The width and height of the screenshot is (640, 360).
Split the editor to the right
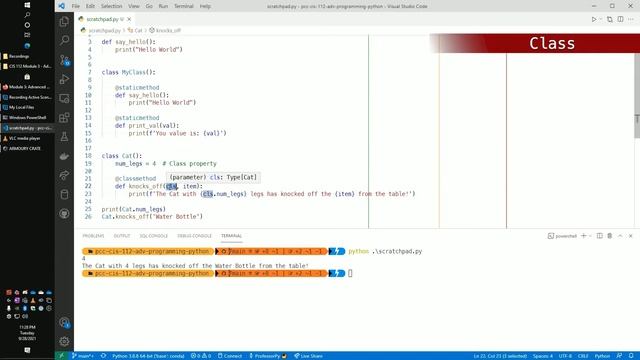[620, 19]
